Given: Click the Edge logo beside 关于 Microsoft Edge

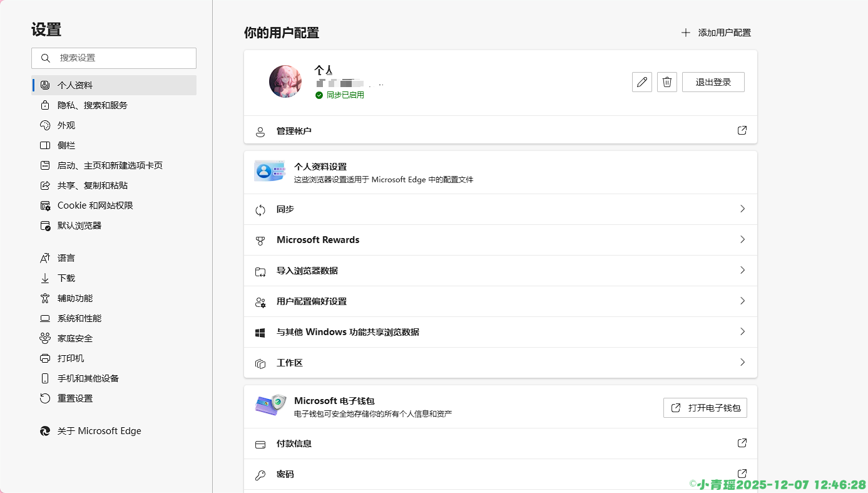Looking at the screenshot, I should point(45,431).
